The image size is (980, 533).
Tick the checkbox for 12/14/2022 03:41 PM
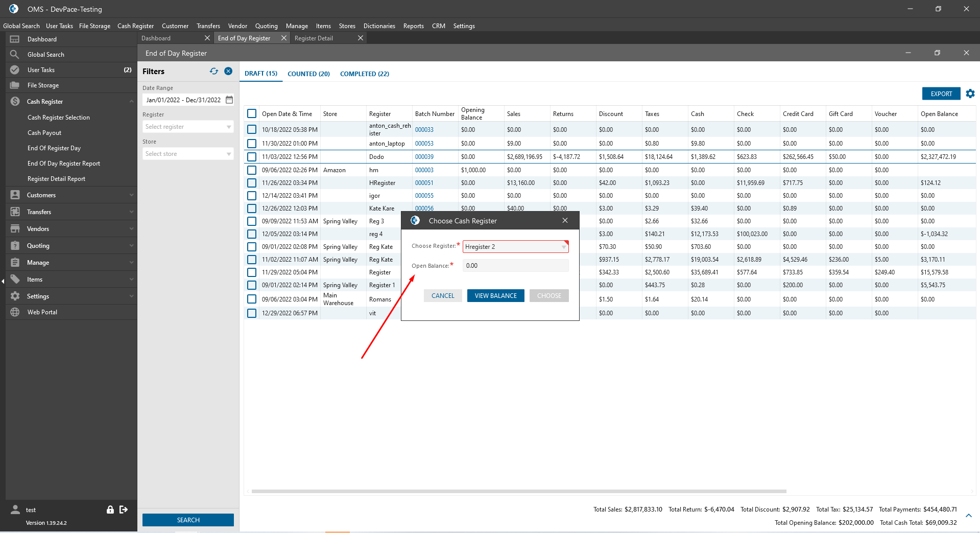coord(252,196)
